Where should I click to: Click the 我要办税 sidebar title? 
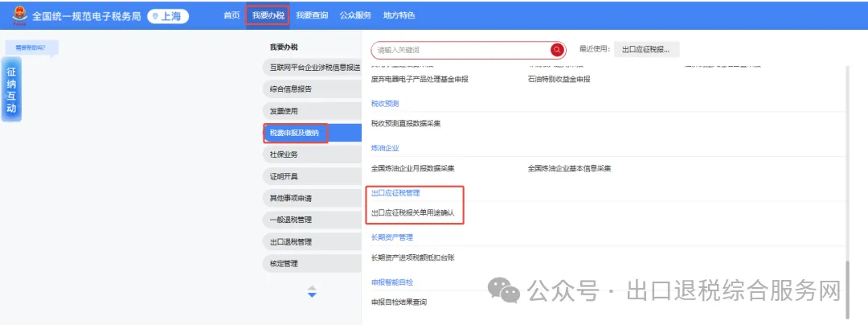pyautogui.click(x=284, y=47)
